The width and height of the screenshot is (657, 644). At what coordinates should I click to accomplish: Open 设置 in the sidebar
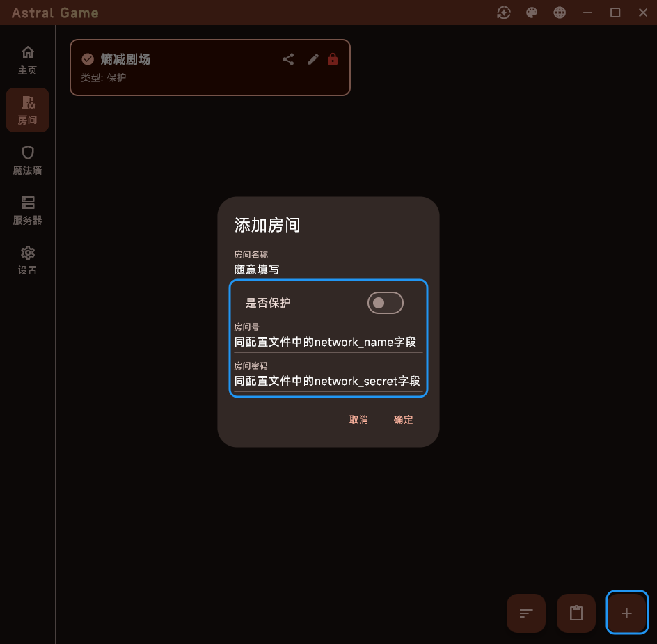tap(27, 260)
